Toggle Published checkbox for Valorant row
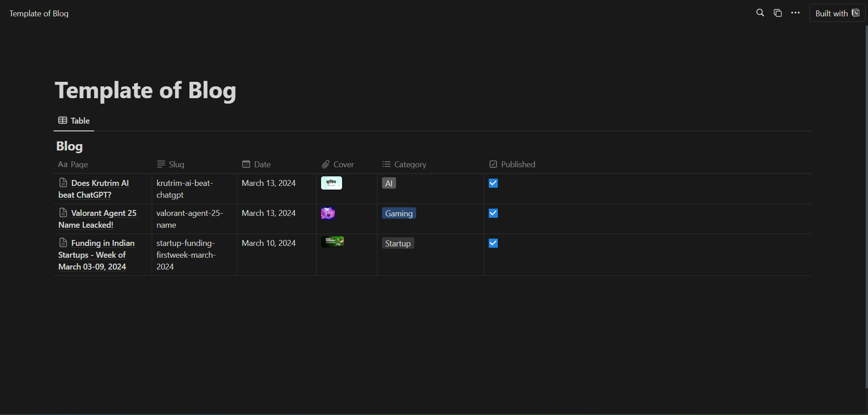 [x=493, y=213]
